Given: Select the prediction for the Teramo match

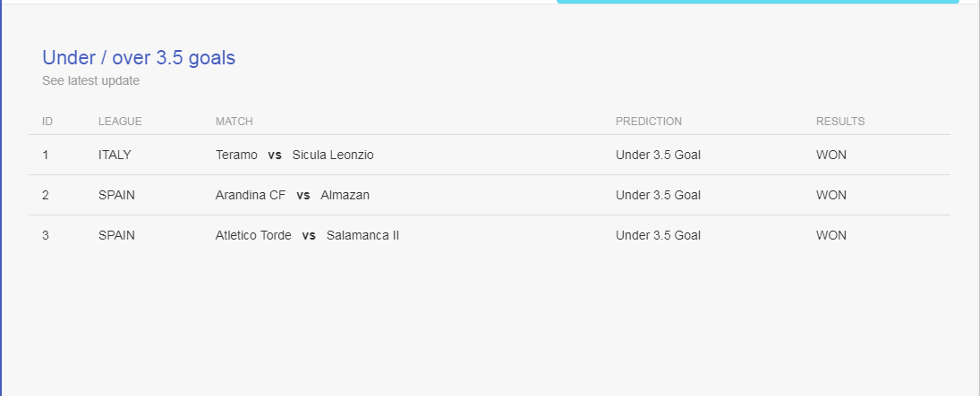Looking at the screenshot, I should pyautogui.click(x=658, y=155).
